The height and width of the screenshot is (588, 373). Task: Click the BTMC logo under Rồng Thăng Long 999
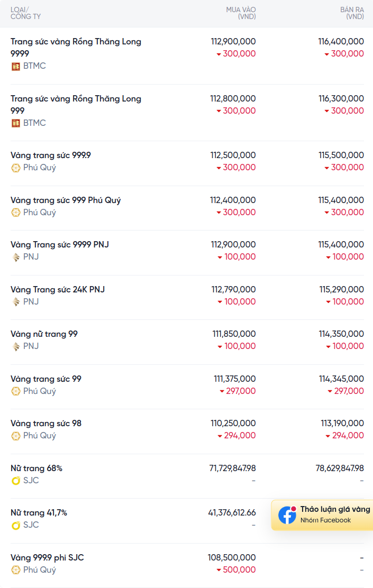coord(15,123)
